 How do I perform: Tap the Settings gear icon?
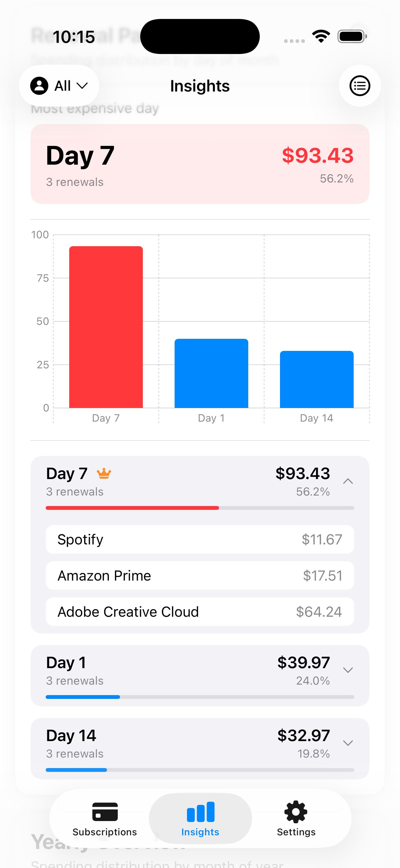(x=296, y=812)
